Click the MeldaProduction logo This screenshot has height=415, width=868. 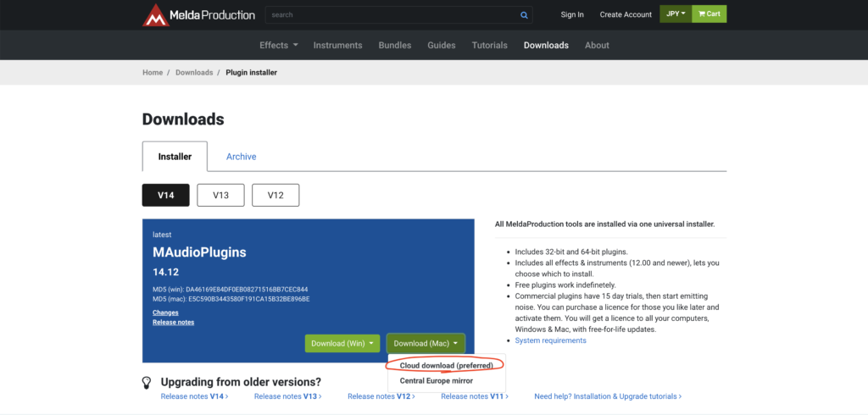198,14
